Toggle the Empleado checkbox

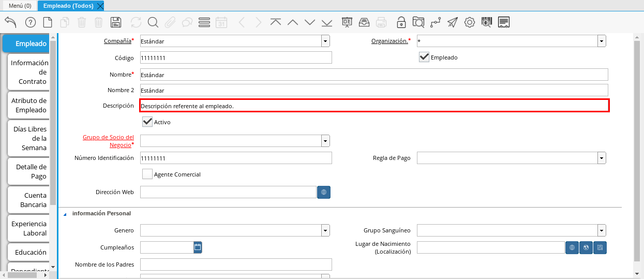tap(424, 57)
